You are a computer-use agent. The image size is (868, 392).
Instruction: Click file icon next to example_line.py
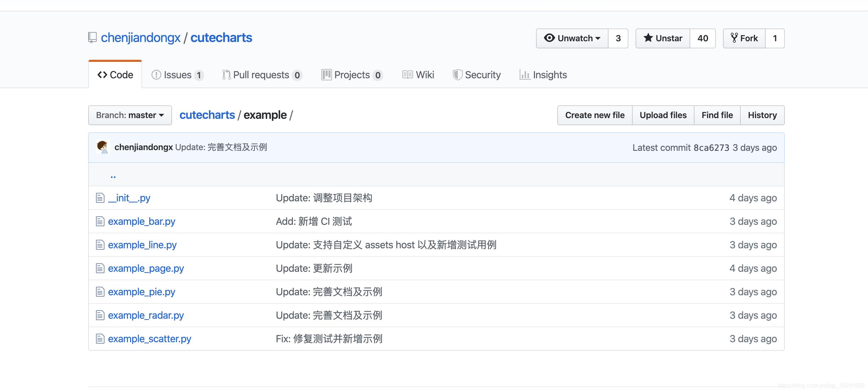pyautogui.click(x=100, y=245)
